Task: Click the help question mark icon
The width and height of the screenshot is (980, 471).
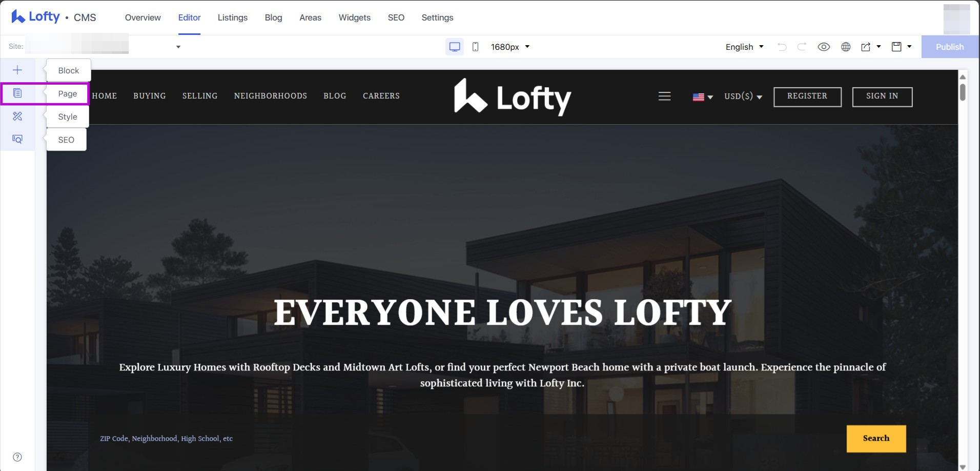Action: point(17,457)
